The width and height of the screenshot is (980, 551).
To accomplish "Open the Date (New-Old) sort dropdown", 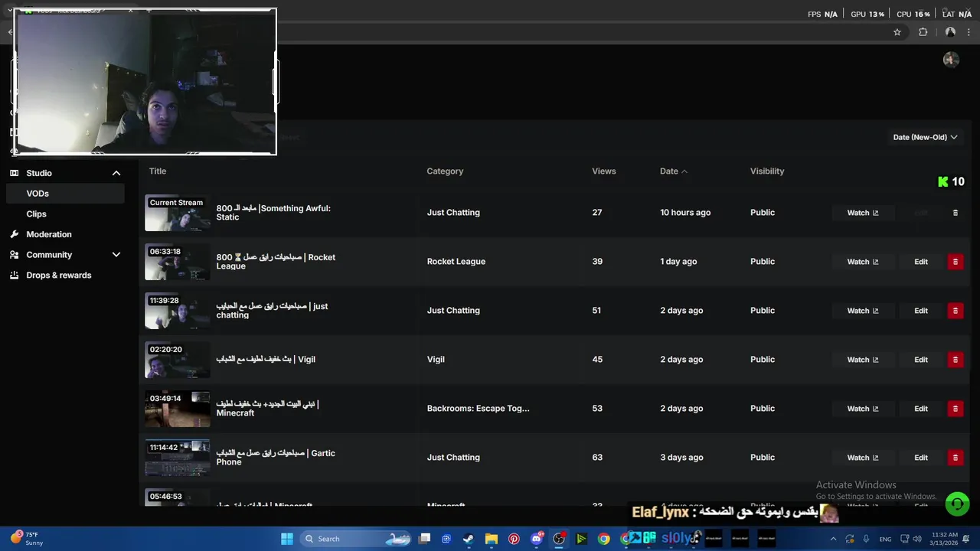I will tap(925, 138).
